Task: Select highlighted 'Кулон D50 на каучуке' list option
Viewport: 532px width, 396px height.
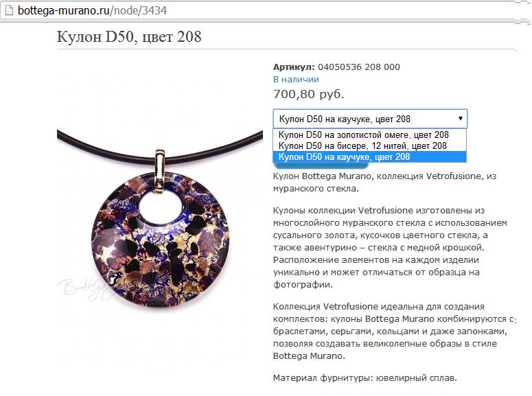Action: click(x=369, y=156)
